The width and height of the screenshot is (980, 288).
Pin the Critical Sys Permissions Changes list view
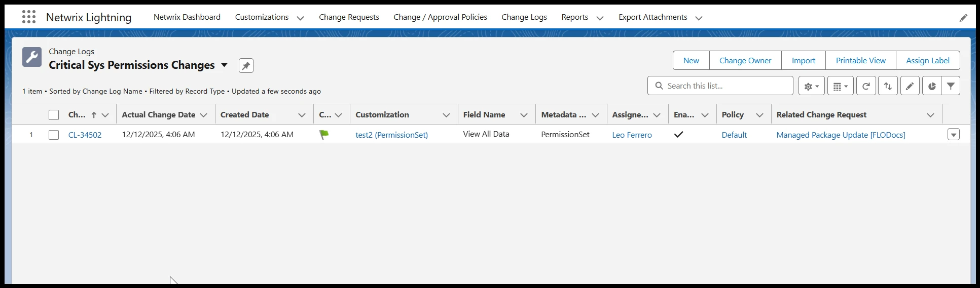point(246,66)
